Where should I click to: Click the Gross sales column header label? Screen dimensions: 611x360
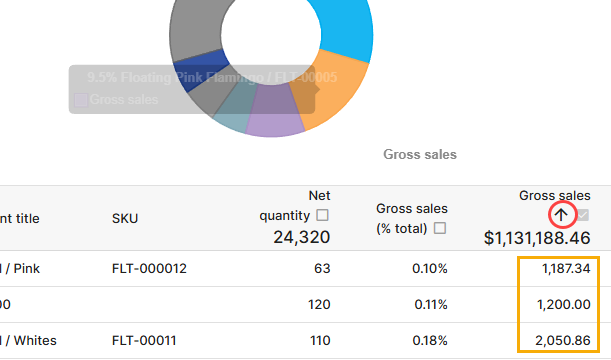pyautogui.click(x=554, y=196)
